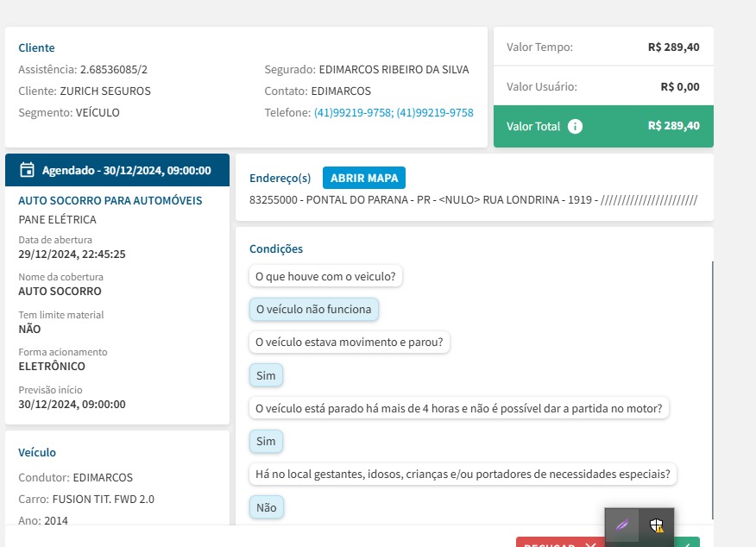Open Windows Security shield tray icon
756x547 pixels.
tap(657, 525)
